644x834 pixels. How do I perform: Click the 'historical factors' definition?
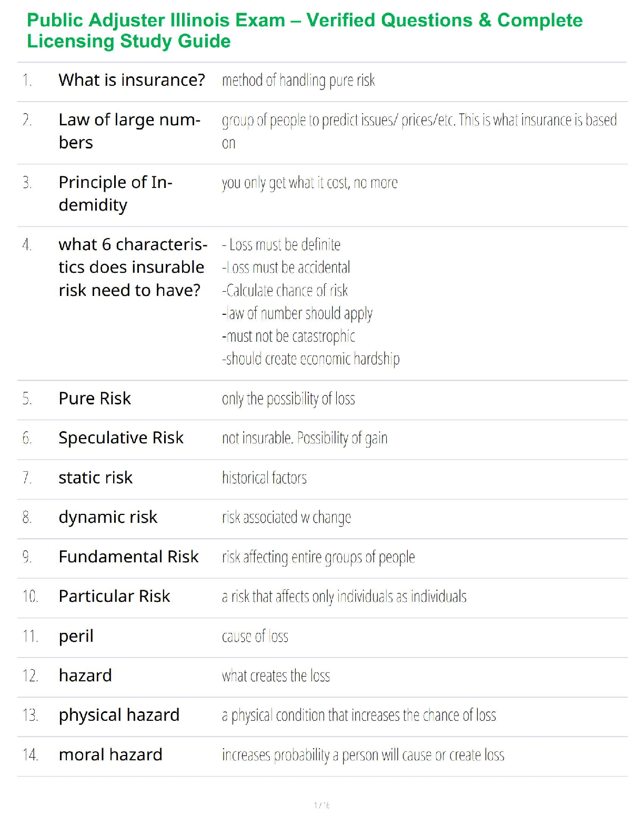pos(264,478)
